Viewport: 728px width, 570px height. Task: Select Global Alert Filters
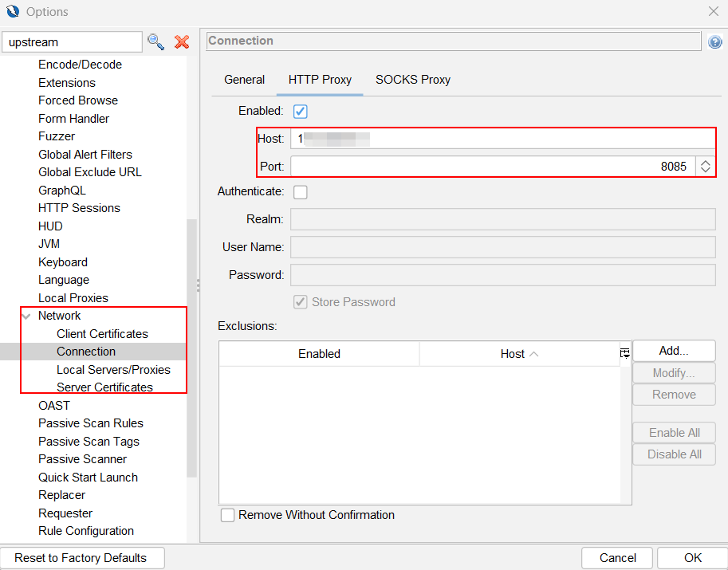click(85, 155)
